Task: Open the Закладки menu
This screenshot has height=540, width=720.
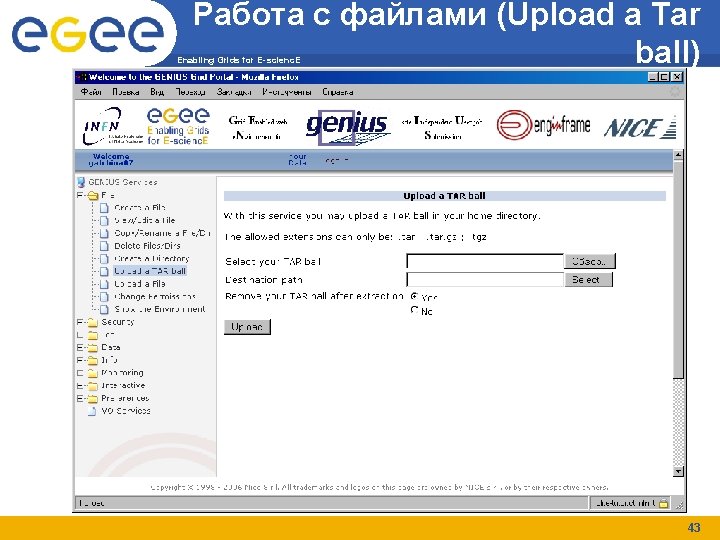Action: (x=234, y=92)
